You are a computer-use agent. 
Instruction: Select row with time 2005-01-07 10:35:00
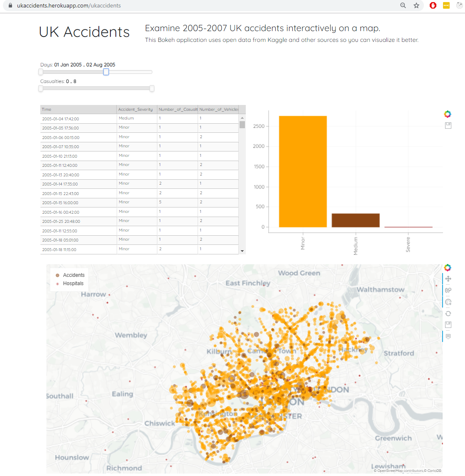coord(139,146)
